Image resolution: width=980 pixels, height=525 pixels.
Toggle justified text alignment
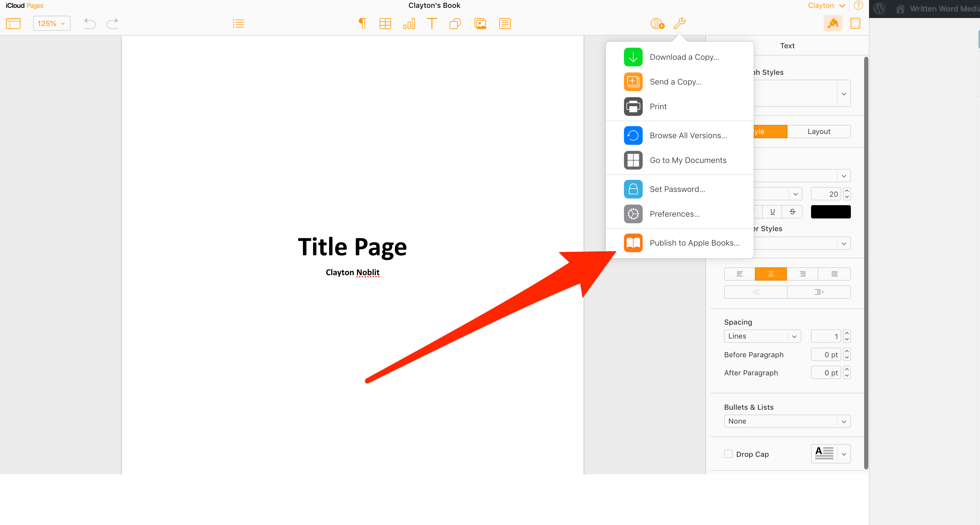click(834, 274)
